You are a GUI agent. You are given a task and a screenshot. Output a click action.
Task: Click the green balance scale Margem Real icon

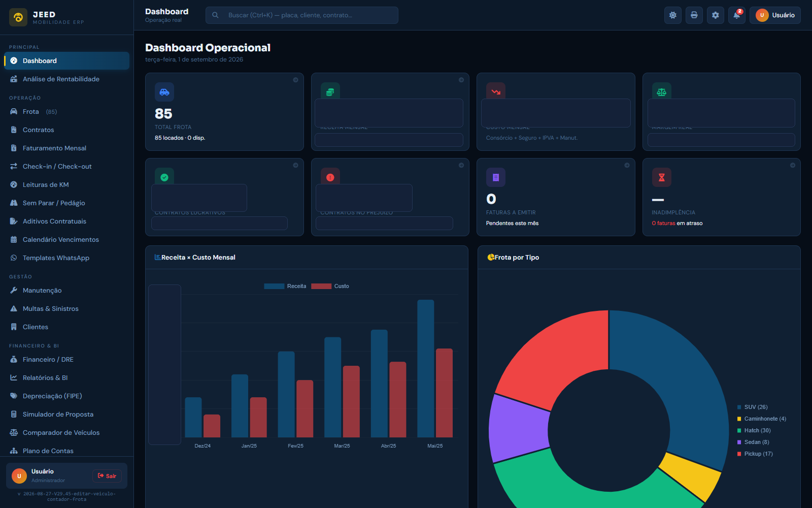[662, 91]
